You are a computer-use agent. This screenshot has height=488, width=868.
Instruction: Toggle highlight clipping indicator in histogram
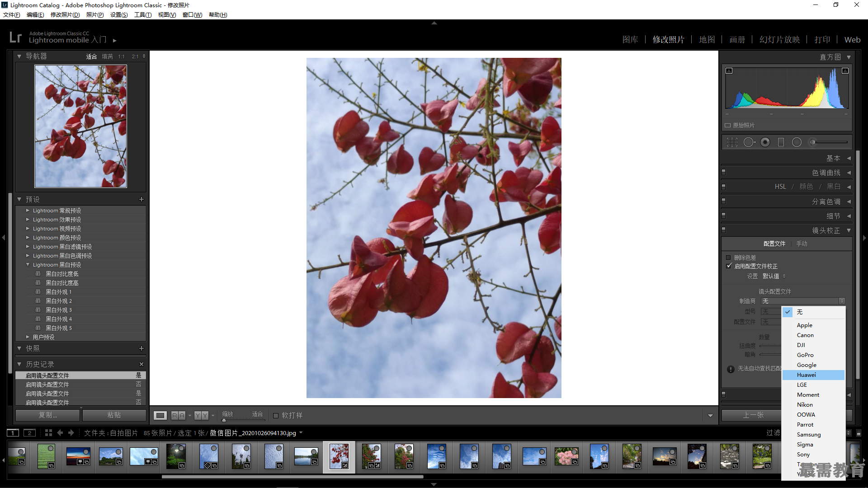tap(845, 71)
